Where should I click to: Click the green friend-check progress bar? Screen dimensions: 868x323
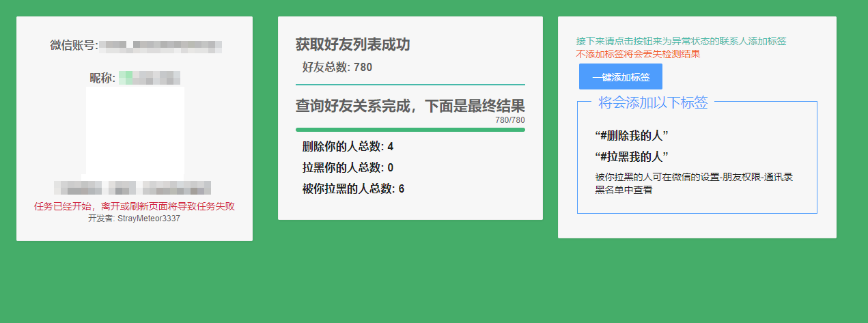410,129
